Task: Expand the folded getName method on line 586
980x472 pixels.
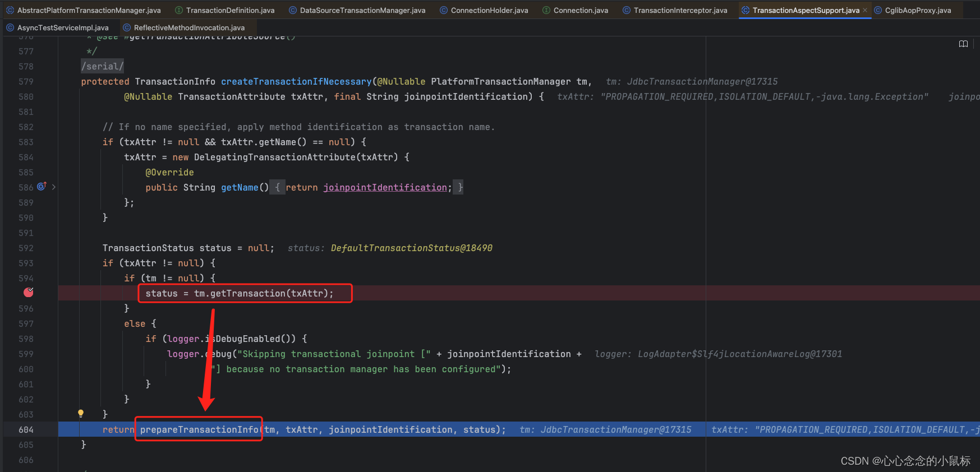Action: [54, 187]
